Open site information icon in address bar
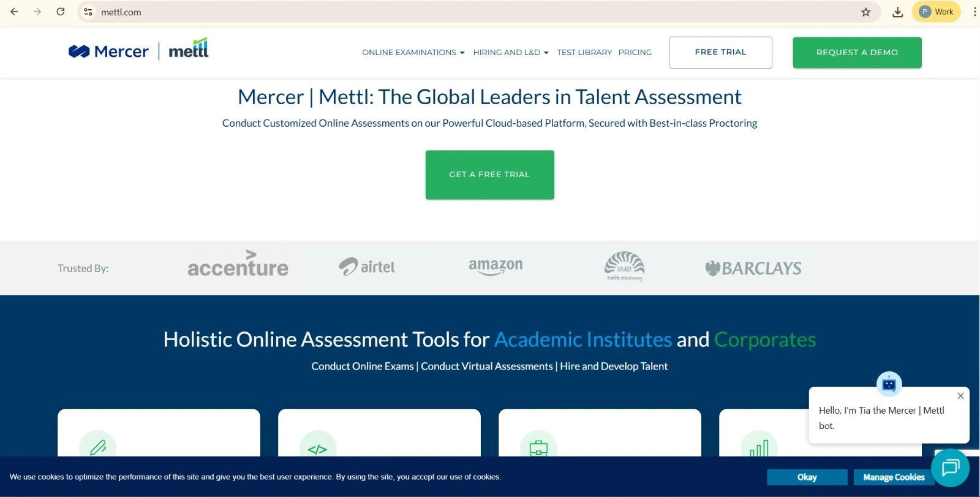This screenshot has height=497, width=980. point(88,12)
